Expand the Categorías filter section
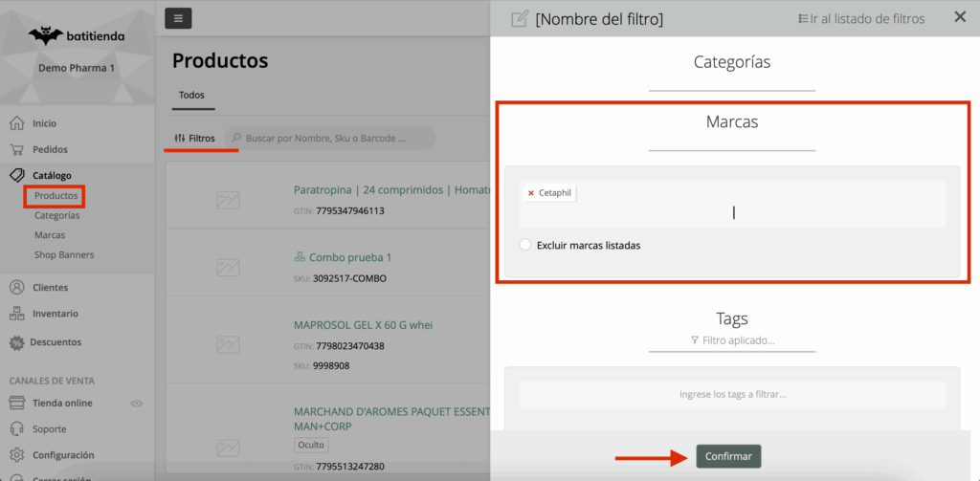This screenshot has height=481, width=980. 731,62
